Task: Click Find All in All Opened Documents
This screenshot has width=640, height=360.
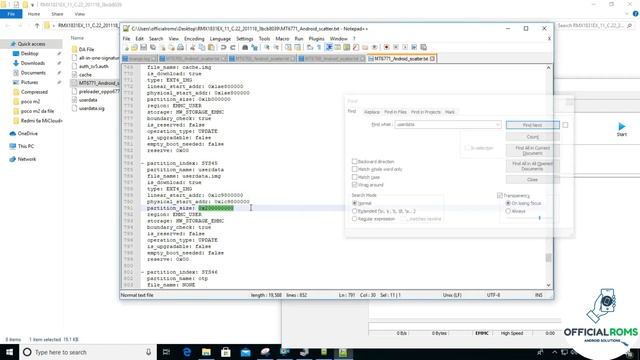Action: pos(533,166)
